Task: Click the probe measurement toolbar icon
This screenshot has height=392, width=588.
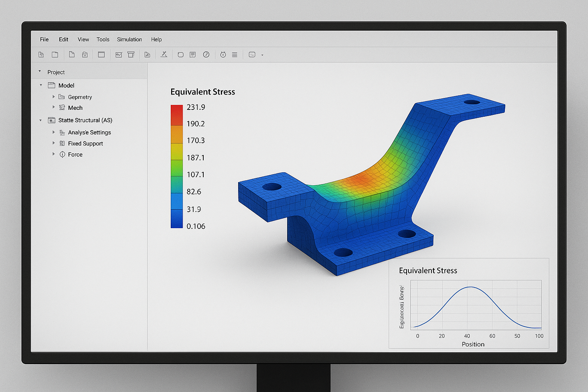Action: [164, 55]
